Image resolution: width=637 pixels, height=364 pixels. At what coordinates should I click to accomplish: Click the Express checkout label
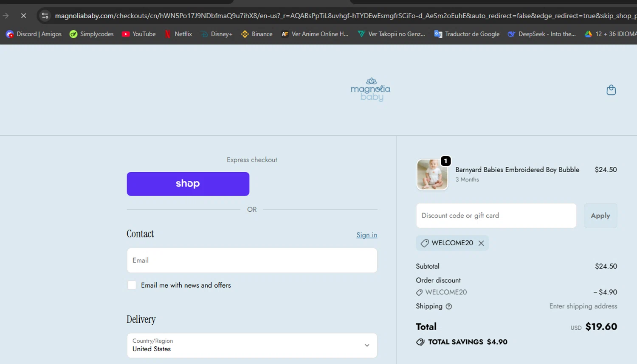pyautogui.click(x=252, y=160)
